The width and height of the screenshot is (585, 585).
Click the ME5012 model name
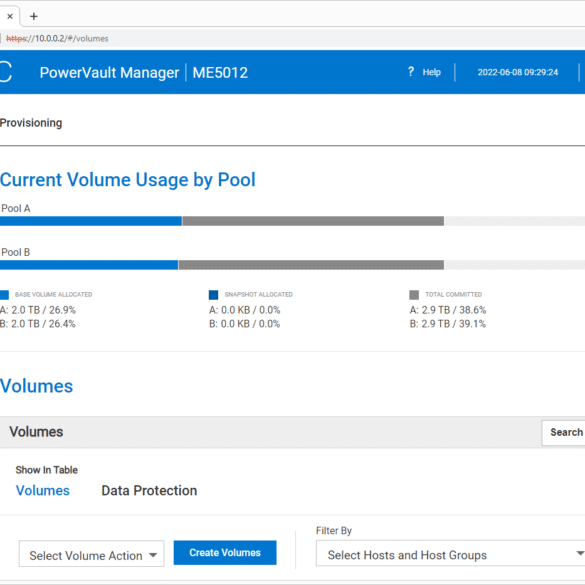click(x=220, y=72)
